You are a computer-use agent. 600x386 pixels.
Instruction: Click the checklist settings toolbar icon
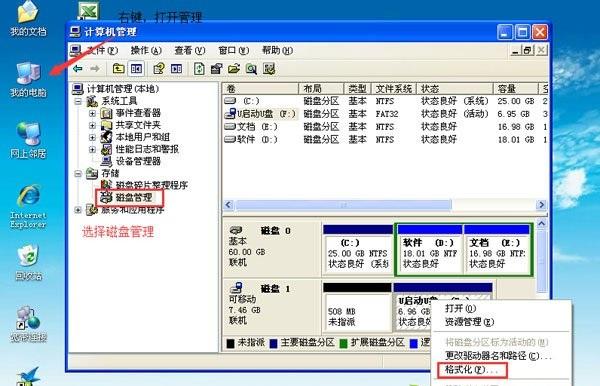click(x=269, y=69)
